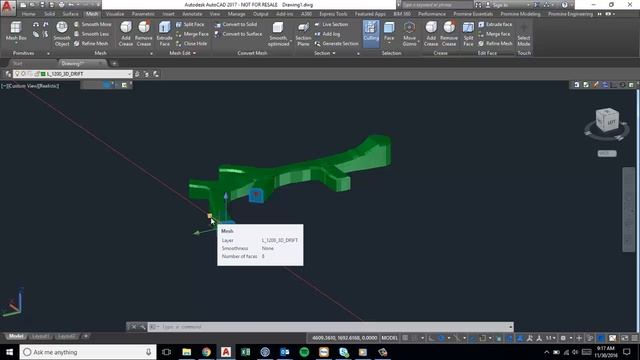Switch to the Visualize ribbon tab
The height and width of the screenshot is (360, 640).
(115, 14)
